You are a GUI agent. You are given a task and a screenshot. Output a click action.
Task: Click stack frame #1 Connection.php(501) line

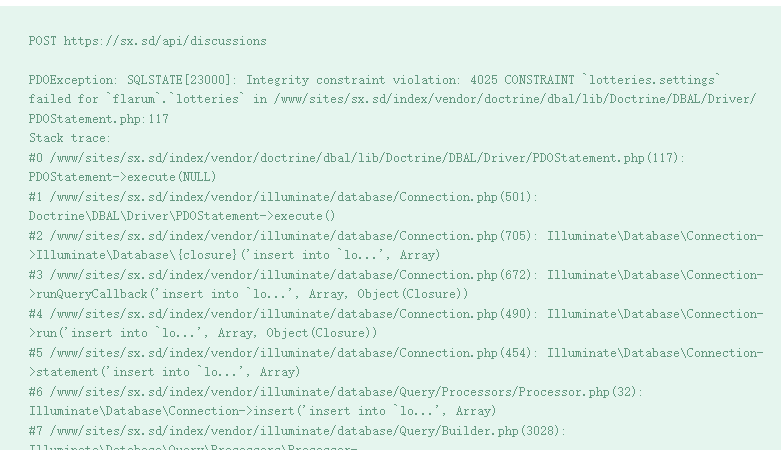click(x=283, y=197)
